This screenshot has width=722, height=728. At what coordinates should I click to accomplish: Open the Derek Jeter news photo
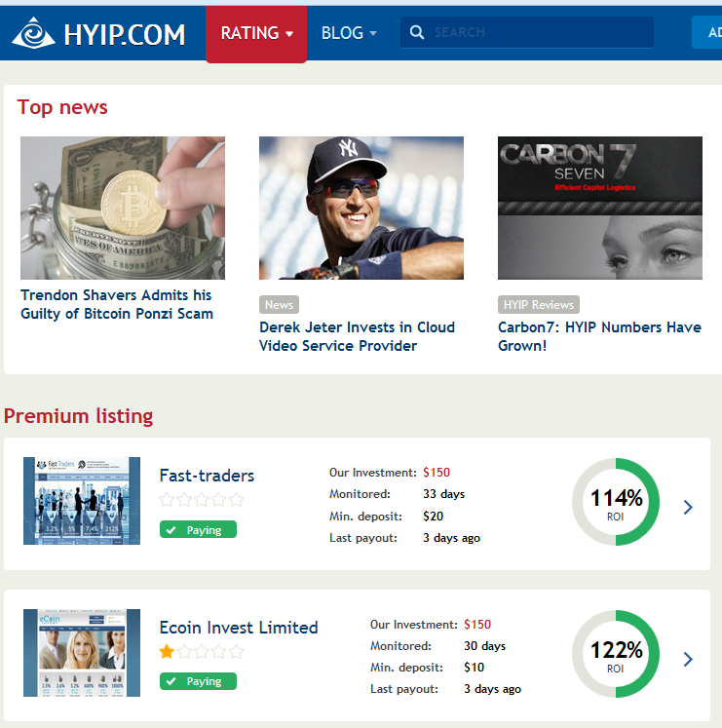pyautogui.click(x=361, y=208)
